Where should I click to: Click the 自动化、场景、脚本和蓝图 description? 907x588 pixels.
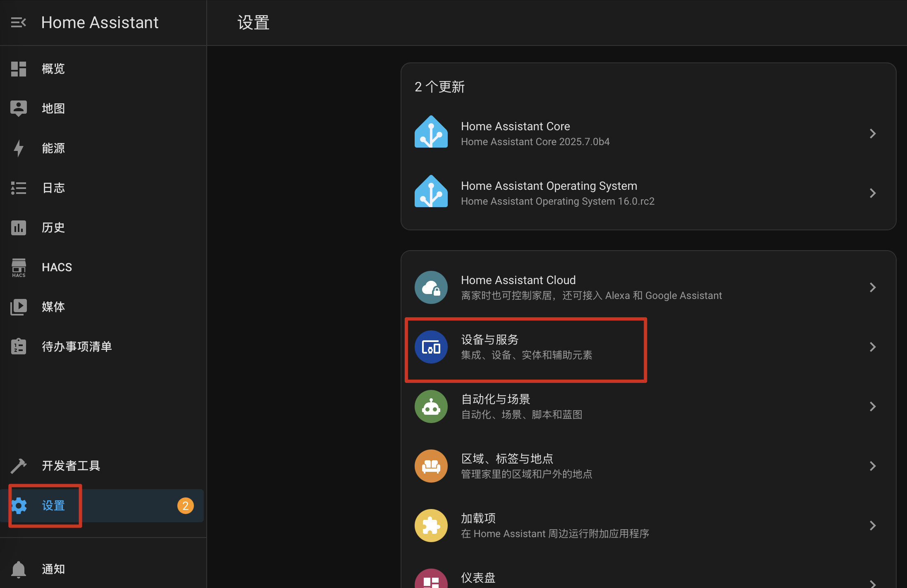click(x=522, y=415)
